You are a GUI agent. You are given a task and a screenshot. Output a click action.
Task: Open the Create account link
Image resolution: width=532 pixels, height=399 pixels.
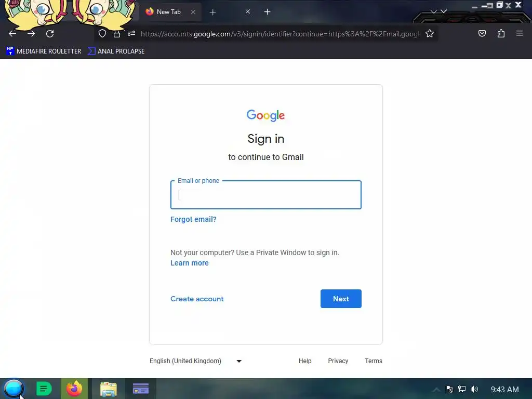[x=197, y=299]
